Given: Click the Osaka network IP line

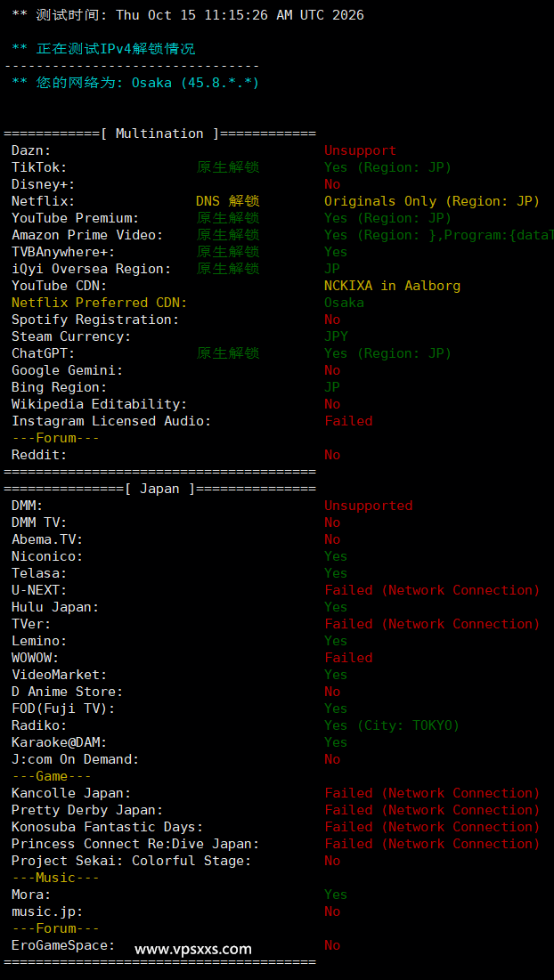Looking at the screenshot, I should click(135, 83).
